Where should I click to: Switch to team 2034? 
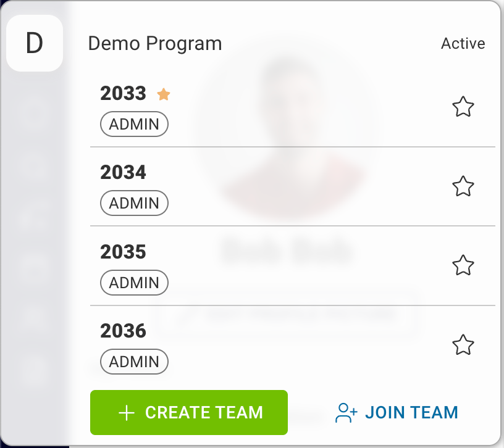[x=124, y=172]
